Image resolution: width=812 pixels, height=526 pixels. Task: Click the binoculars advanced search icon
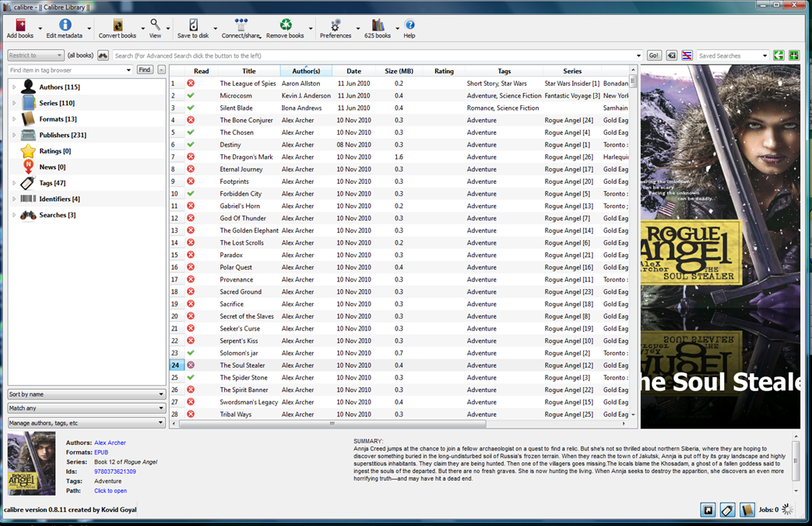[103, 55]
